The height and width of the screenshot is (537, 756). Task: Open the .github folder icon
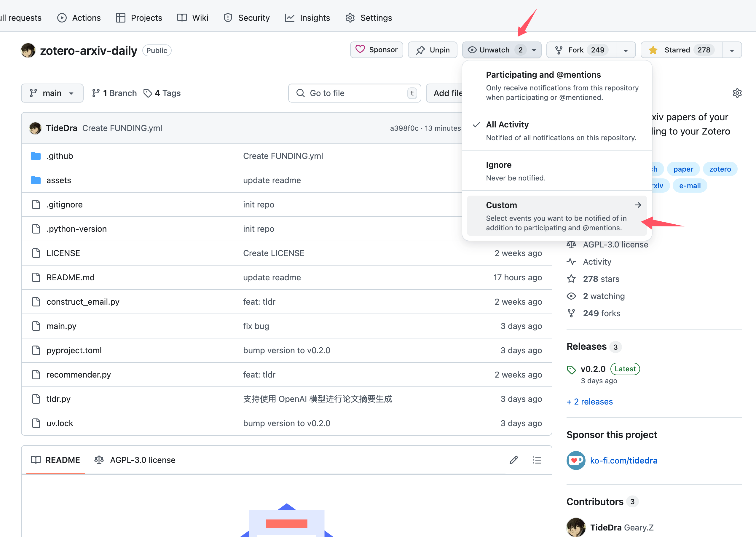click(36, 156)
